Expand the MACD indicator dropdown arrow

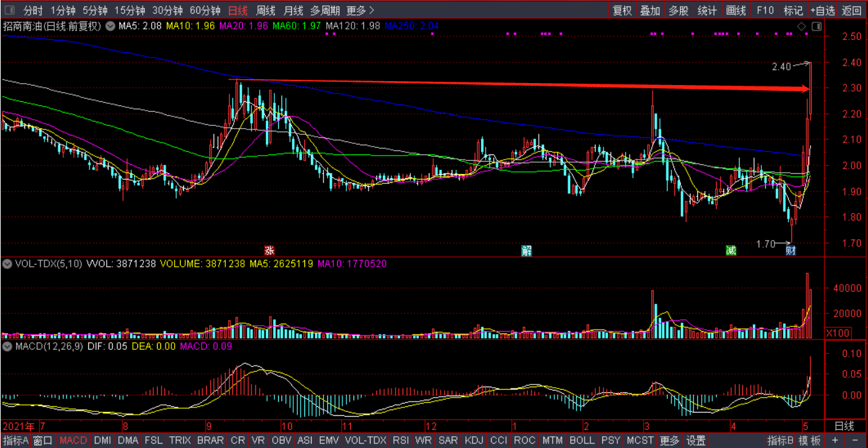tap(7, 346)
